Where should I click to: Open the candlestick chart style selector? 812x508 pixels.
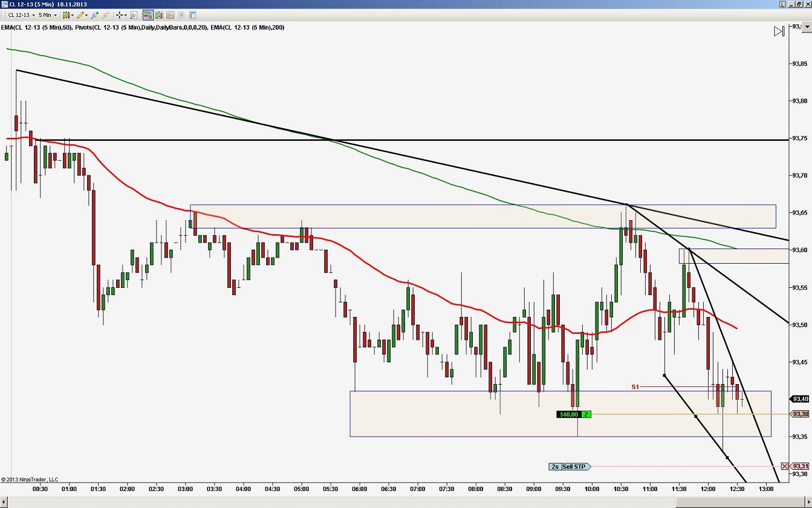67,15
